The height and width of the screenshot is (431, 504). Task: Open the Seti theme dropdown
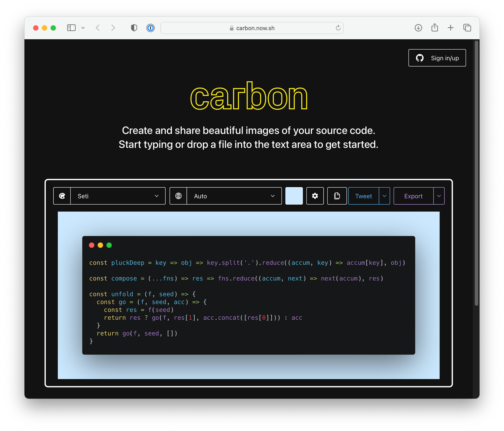tap(118, 196)
